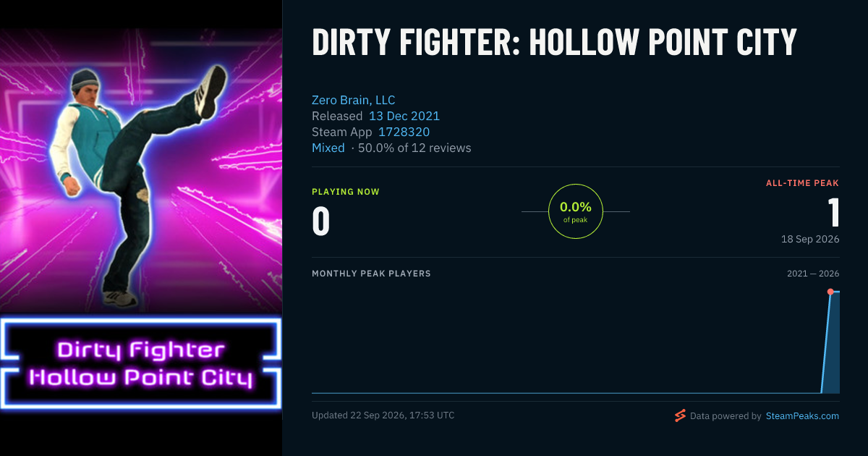
Task: Open the Zero Brain, LLC developer link
Action: pos(354,100)
